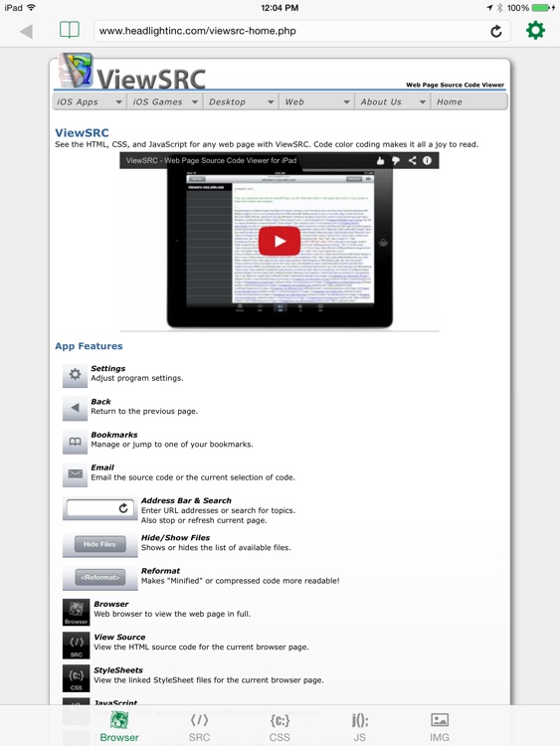Click the Email feature envelope icon
The width and height of the screenshot is (560, 746).
coord(76,473)
